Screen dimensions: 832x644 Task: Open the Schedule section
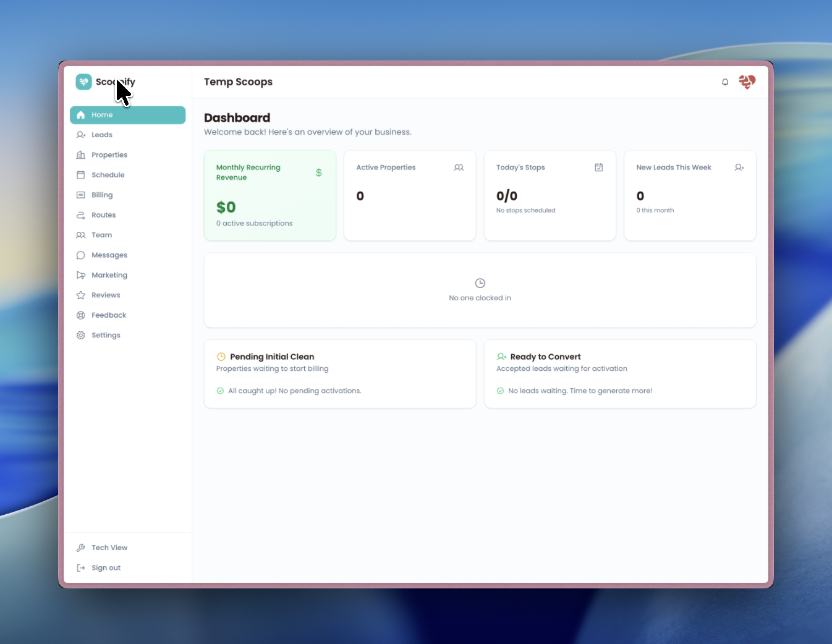108,174
